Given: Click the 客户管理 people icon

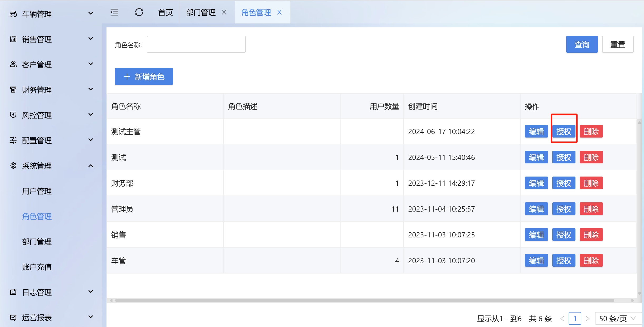Looking at the screenshot, I should point(13,65).
